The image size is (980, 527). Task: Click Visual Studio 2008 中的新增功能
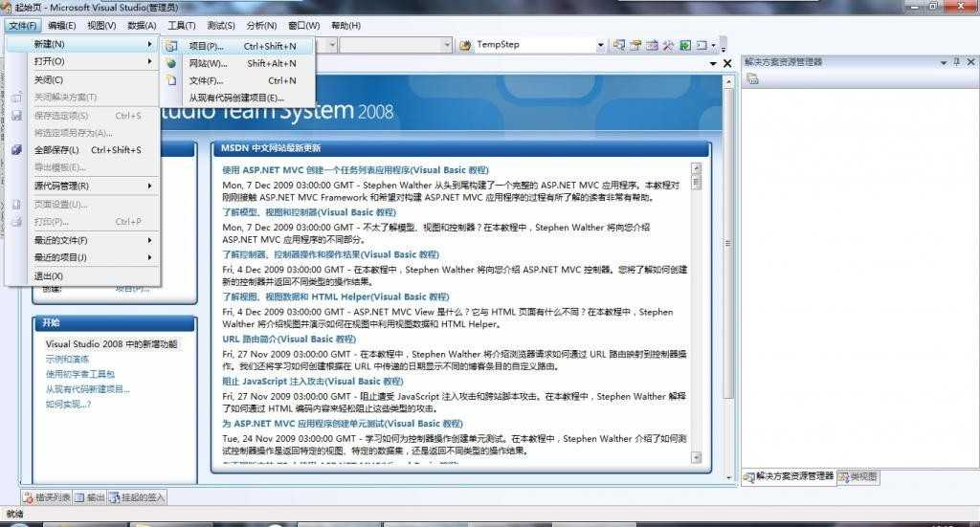111,344
